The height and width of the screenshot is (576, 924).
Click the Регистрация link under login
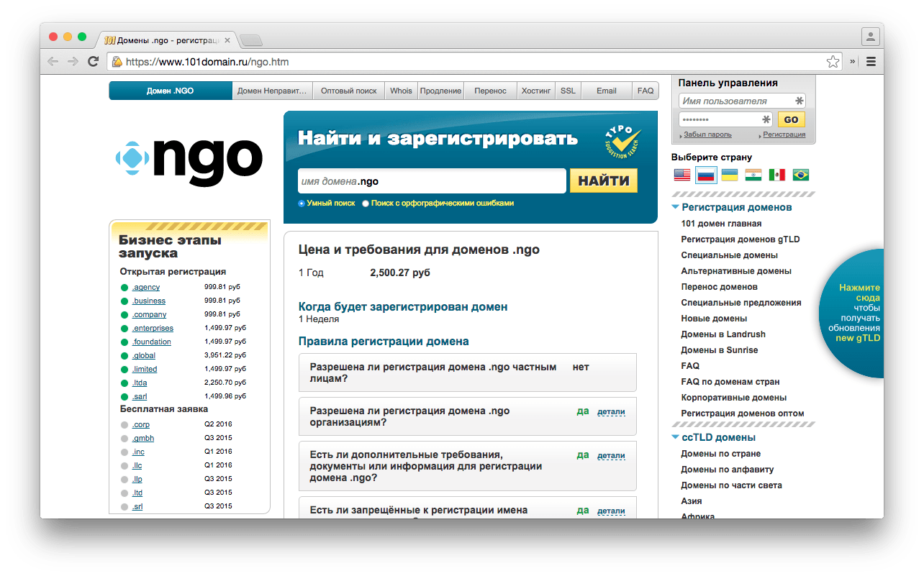point(784,134)
